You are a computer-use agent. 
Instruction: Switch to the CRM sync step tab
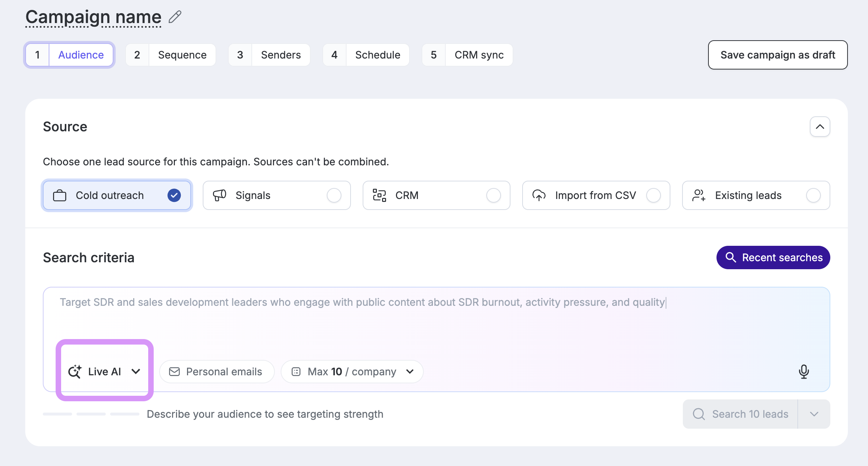click(467, 55)
